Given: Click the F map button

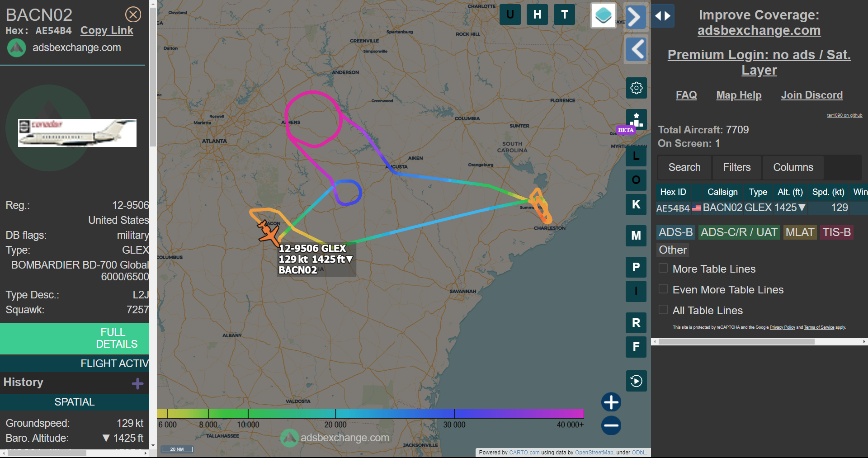Looking at the screenshot, I should [636, 347].
